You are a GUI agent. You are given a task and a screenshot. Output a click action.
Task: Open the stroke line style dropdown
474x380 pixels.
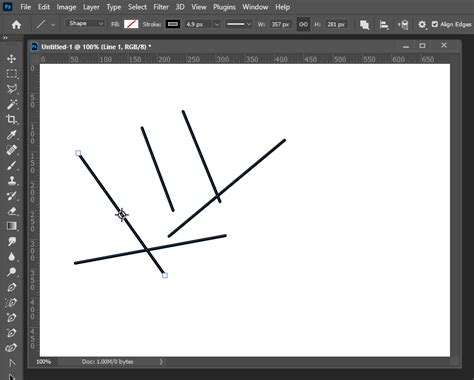(238, 24)
